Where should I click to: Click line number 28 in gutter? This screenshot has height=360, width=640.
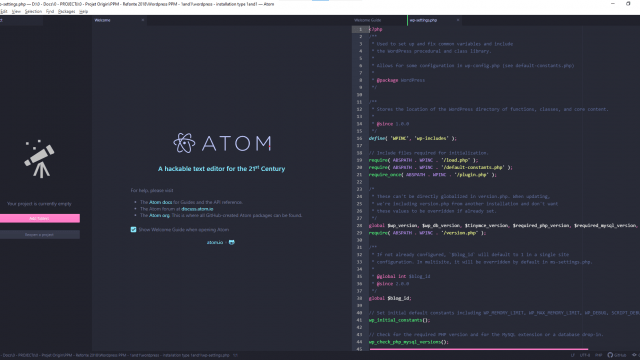(x=360, y=225)
